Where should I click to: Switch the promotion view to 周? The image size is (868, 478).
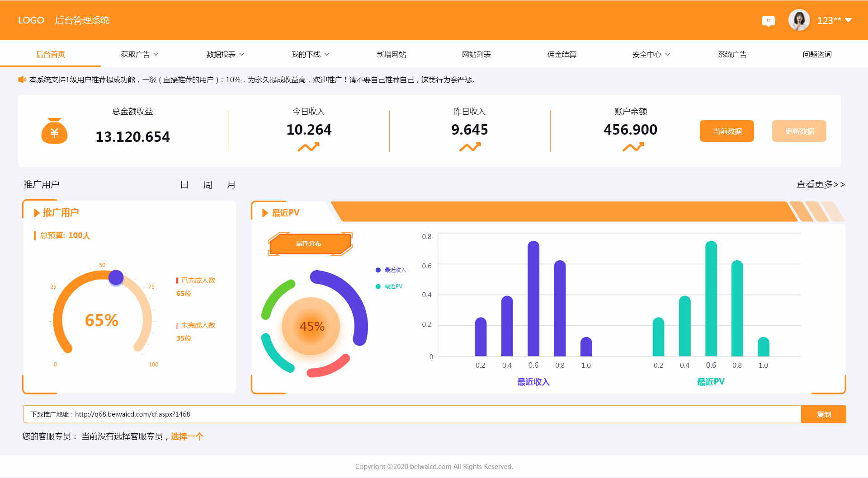coord(208,185)
